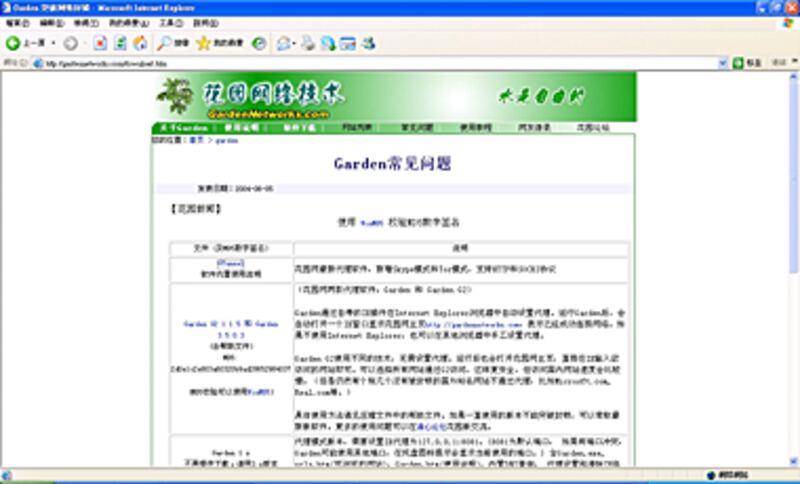Open the 关于Garden navigation tab
Screen dimensions: 800x484
(184, 128)
